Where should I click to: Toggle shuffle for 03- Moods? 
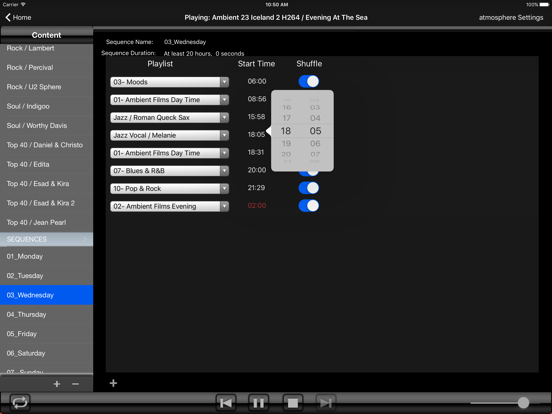point(309,81)
